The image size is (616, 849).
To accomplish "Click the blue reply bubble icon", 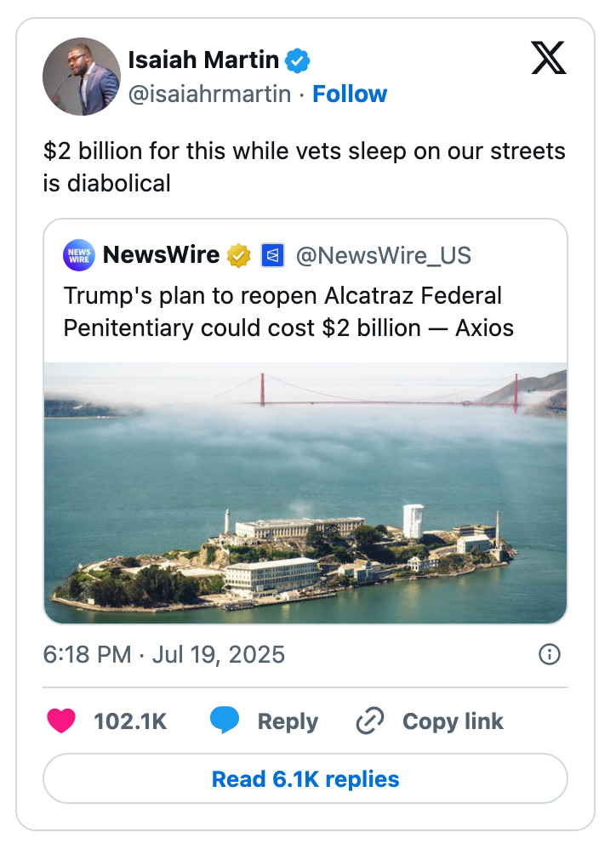I will tap(225, 721).
